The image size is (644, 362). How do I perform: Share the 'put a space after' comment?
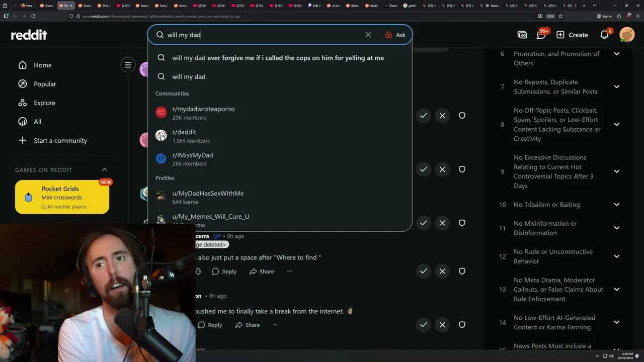point(262,271)
